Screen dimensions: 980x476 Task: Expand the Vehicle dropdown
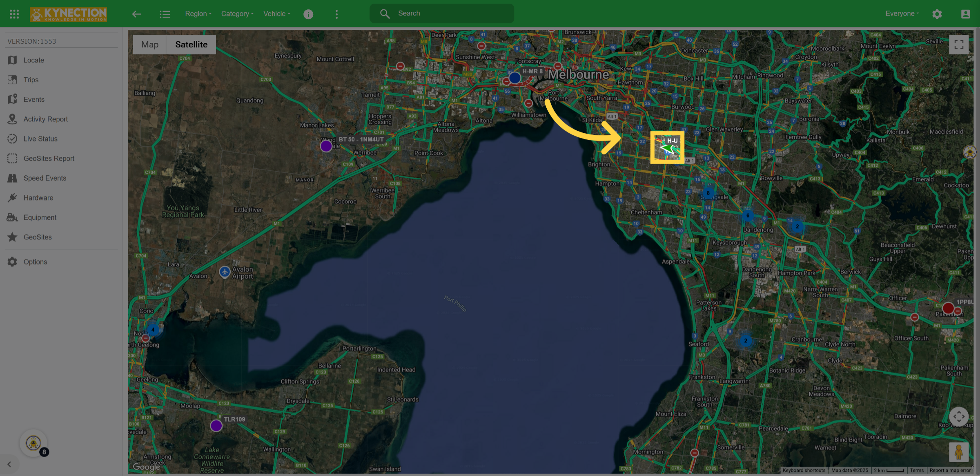[277, 14]
